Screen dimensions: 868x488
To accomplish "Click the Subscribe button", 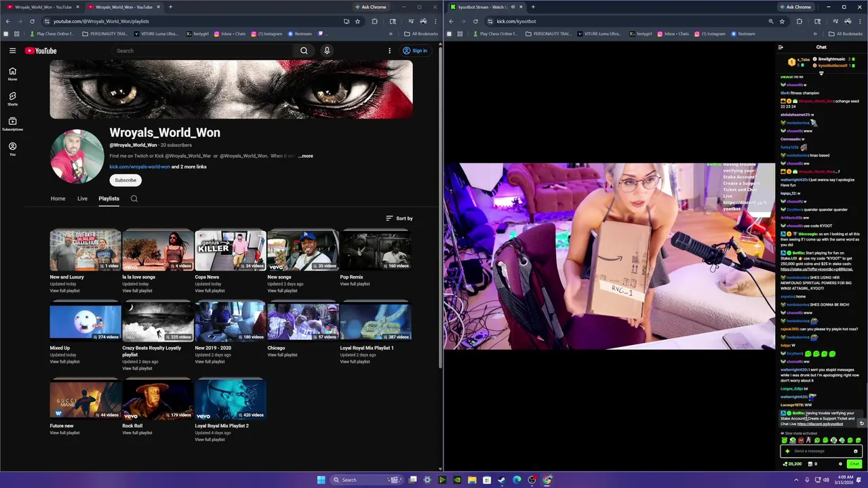I will (125, 180).
